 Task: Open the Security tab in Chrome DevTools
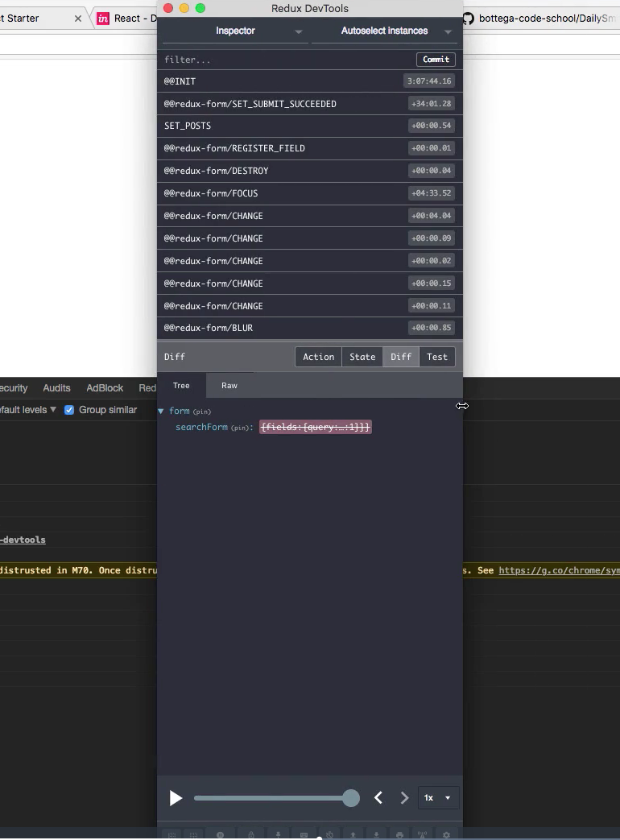point(14,388)
